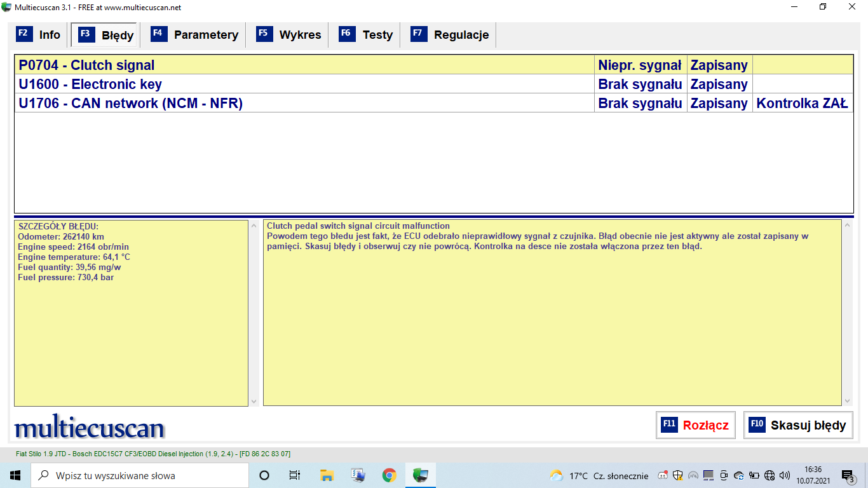Viewport: 868px width, 488px height.
Task: Click the Engine speed 2164 obr/min value
Action: coord(73,247)
